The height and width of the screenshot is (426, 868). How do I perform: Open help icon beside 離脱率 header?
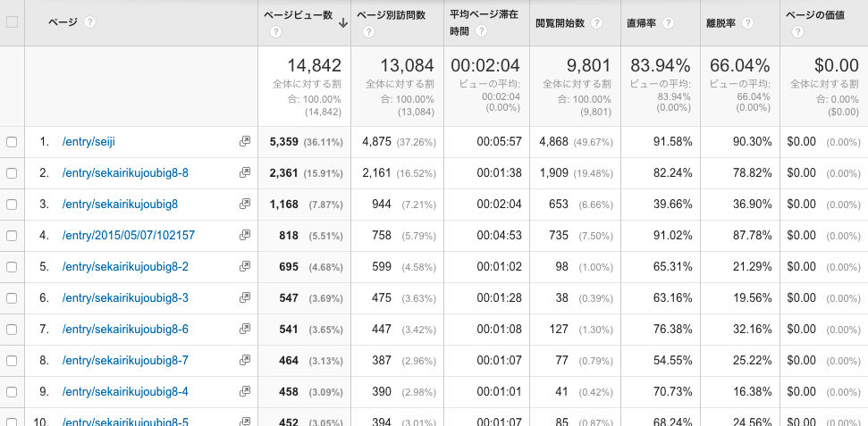click(747, 22)
